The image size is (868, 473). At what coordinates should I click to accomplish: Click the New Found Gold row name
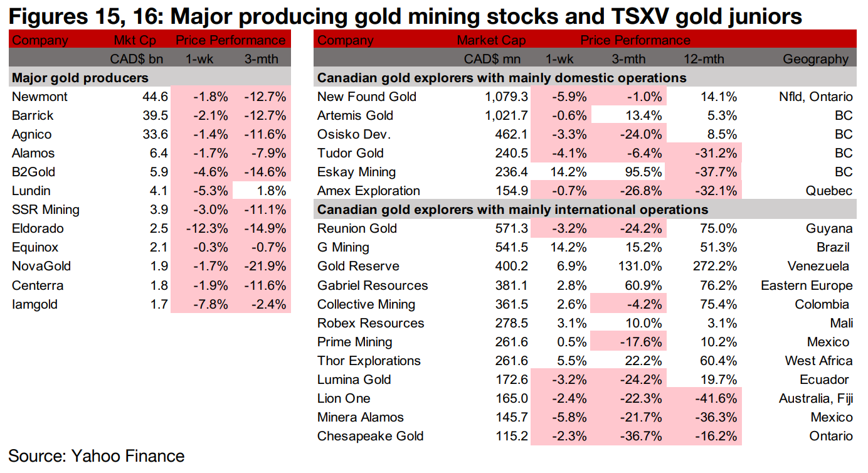point(366,97)
